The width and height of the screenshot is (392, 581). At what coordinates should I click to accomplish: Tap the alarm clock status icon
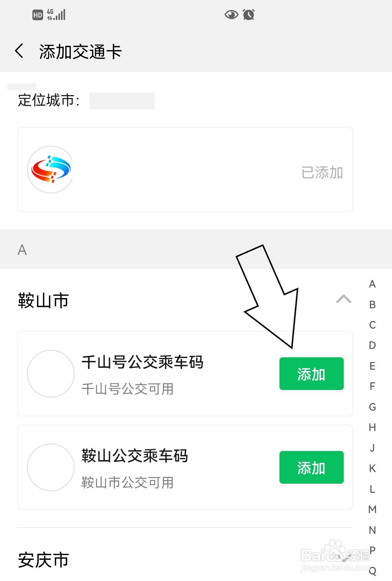click(249, 15)
